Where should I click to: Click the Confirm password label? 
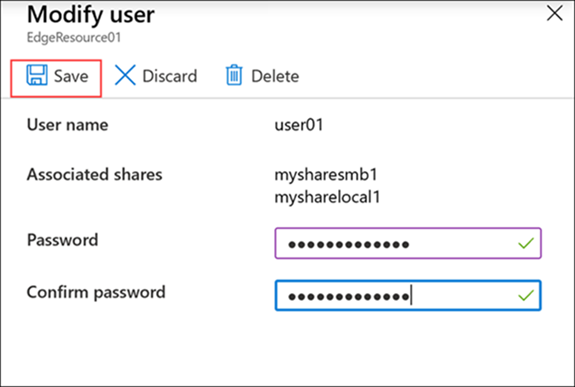(x=96, y=293)
